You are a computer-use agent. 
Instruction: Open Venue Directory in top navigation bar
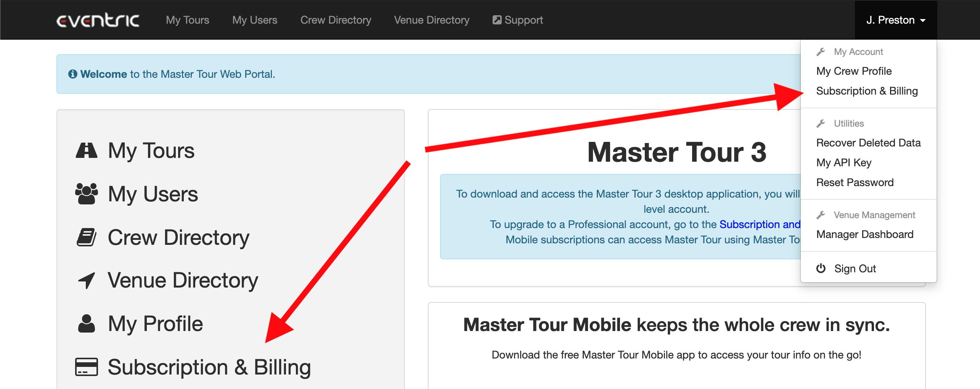coord(432,20)
